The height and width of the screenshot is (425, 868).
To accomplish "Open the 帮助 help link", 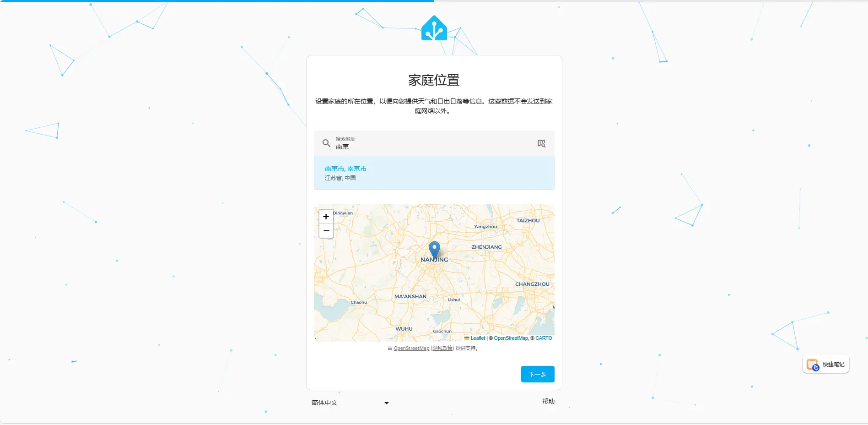I will [x=548, y=401].
